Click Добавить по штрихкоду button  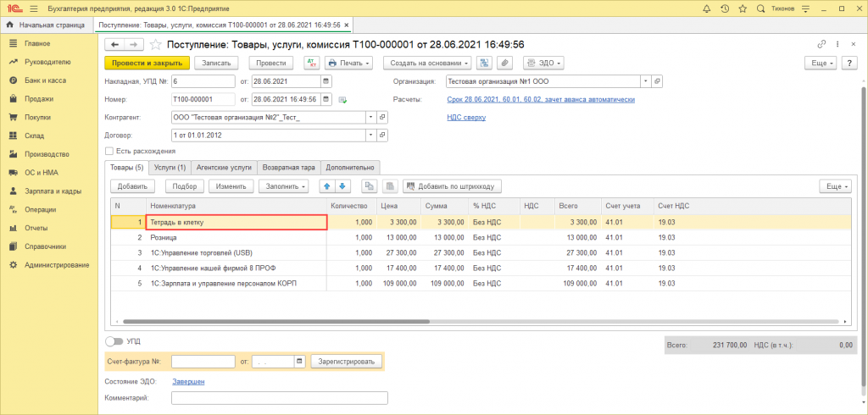click(x=453, y=186)
